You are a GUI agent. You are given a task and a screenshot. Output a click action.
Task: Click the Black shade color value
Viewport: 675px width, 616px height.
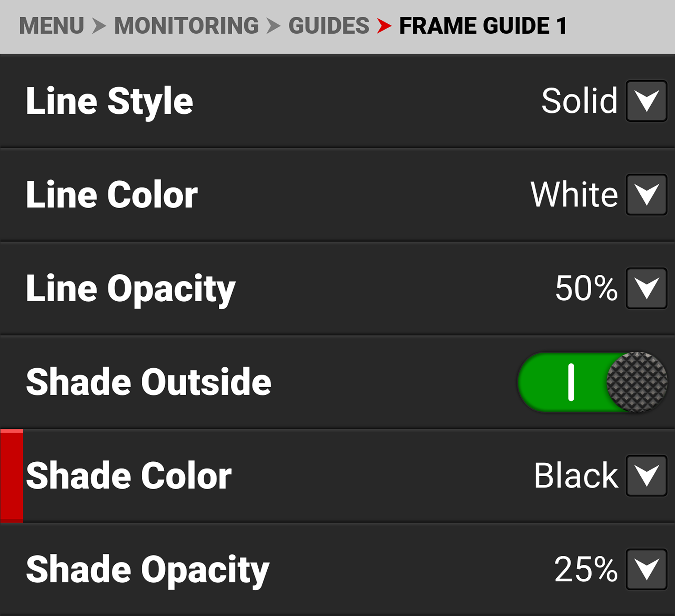pyautogui.click(x=576, y=476)
